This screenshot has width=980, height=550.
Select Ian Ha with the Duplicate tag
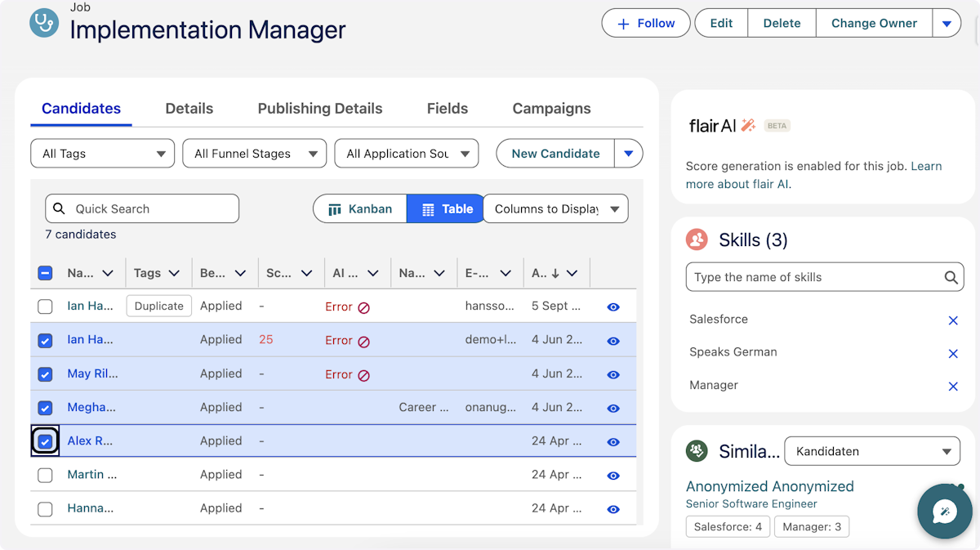tap(45, 306)
